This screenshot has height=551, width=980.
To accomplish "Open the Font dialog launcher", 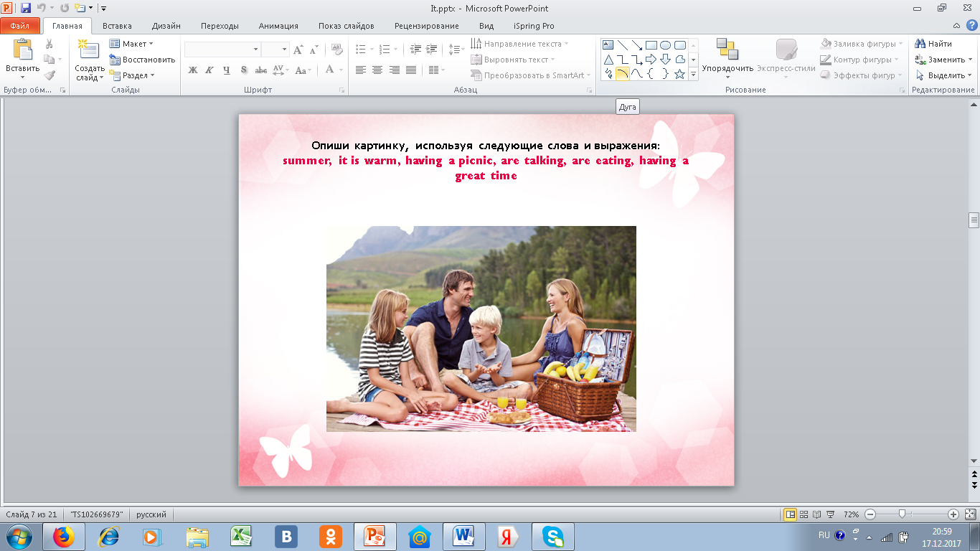I will pyautogui.click(x=341, y=90).
